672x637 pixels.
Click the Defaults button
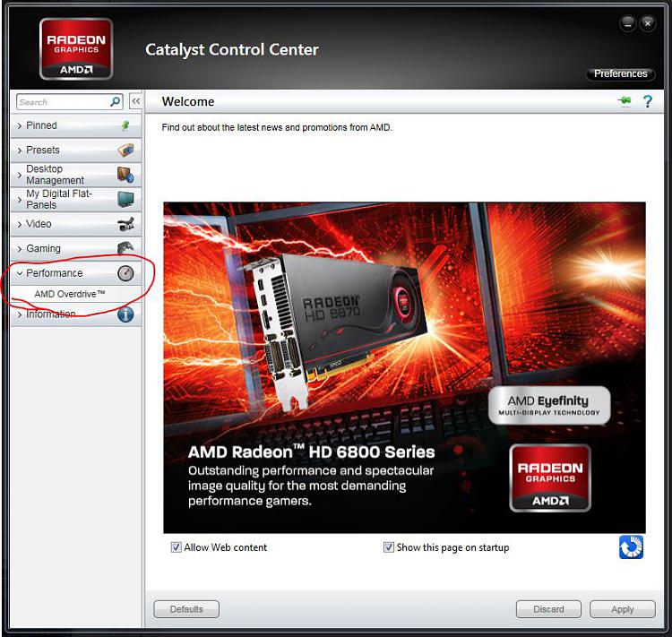pyautogui.click(x=186, y=609)
